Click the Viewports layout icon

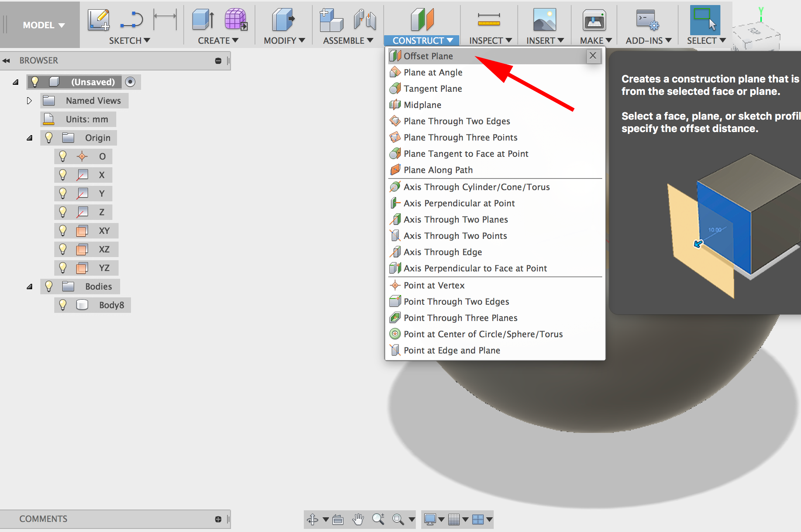tap(478, 519)
